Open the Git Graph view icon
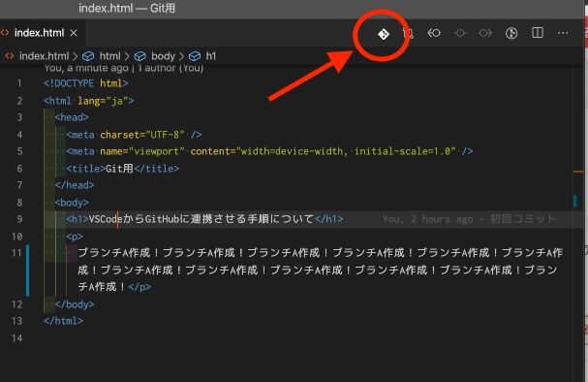588x382 pixels. [384, 34]
